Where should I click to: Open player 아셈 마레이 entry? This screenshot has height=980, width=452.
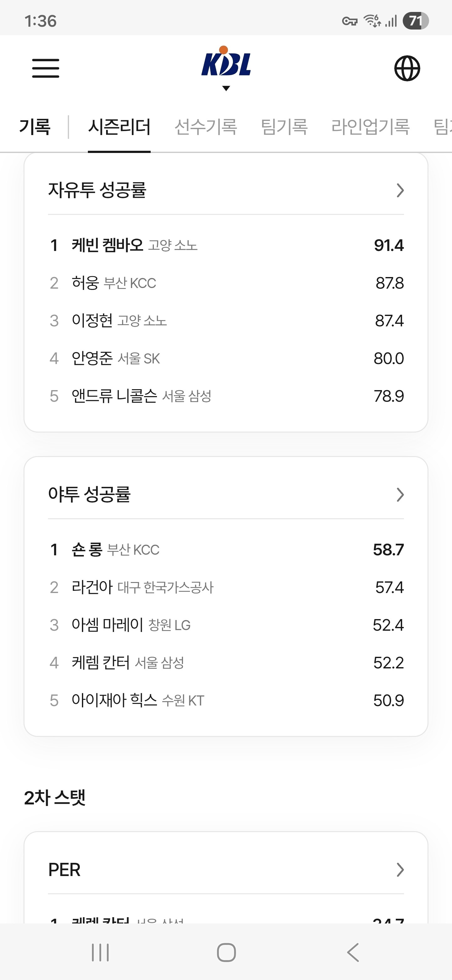point(226,625)
